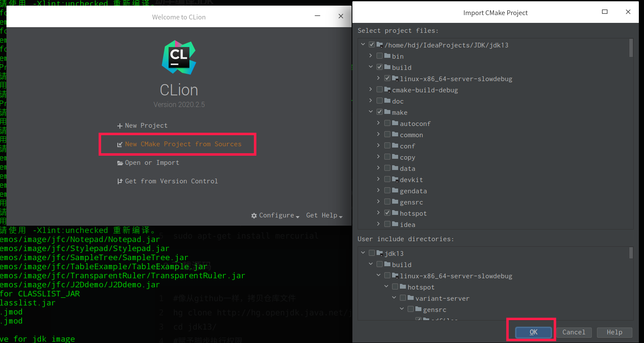Collapse the make folder node
The height and width of the screenshot is (343, 644).
371,112
